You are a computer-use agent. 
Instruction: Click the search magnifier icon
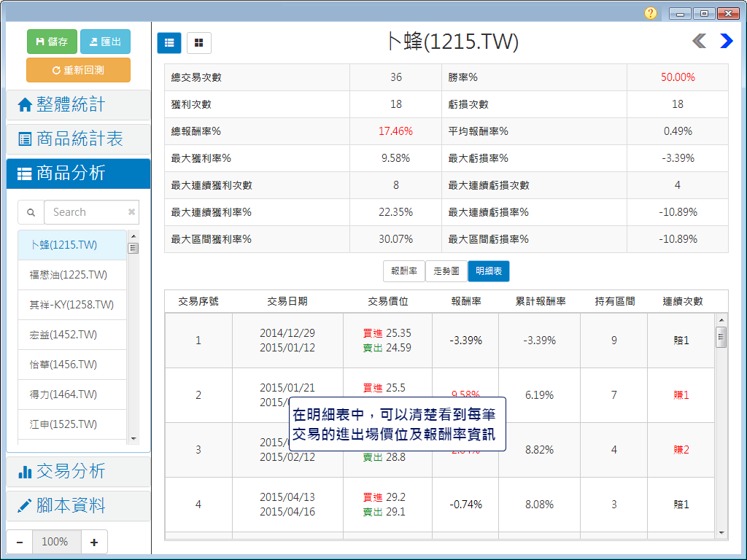coord(31,212)
